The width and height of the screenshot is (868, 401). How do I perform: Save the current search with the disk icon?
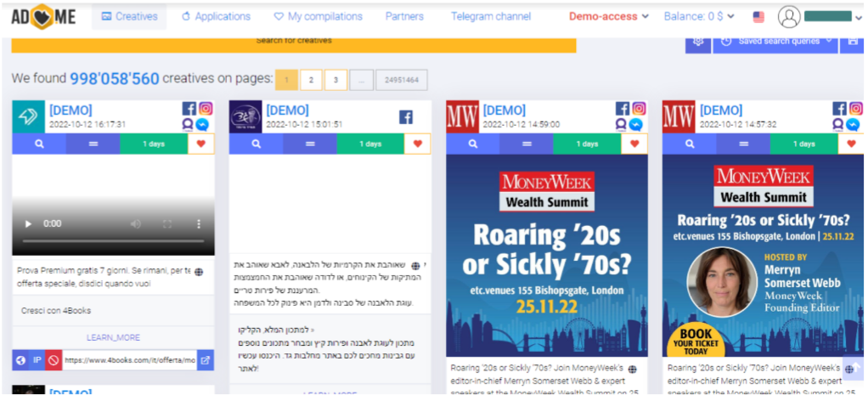pyautogui.click(x=851, y=44)
